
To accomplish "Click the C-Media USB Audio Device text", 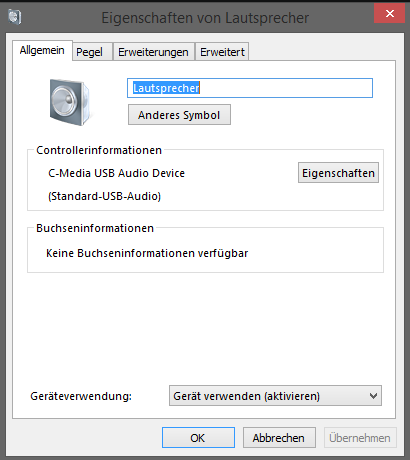I will [117, 173].
